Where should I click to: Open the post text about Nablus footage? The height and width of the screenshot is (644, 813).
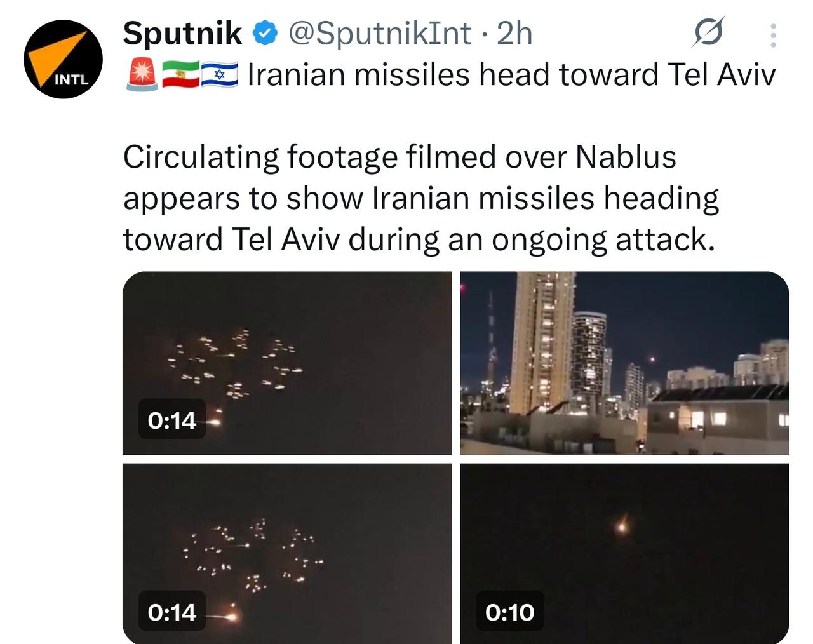pyautogui.click(x=421, y=198)
